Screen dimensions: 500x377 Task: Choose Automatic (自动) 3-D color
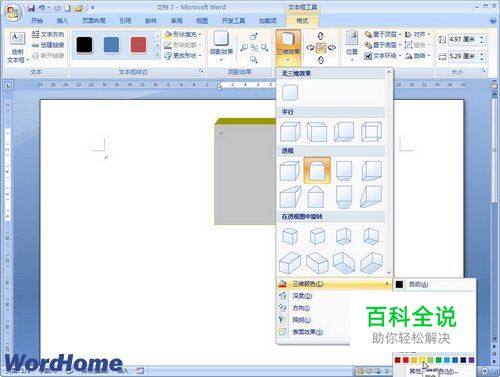tap(434, 284)
